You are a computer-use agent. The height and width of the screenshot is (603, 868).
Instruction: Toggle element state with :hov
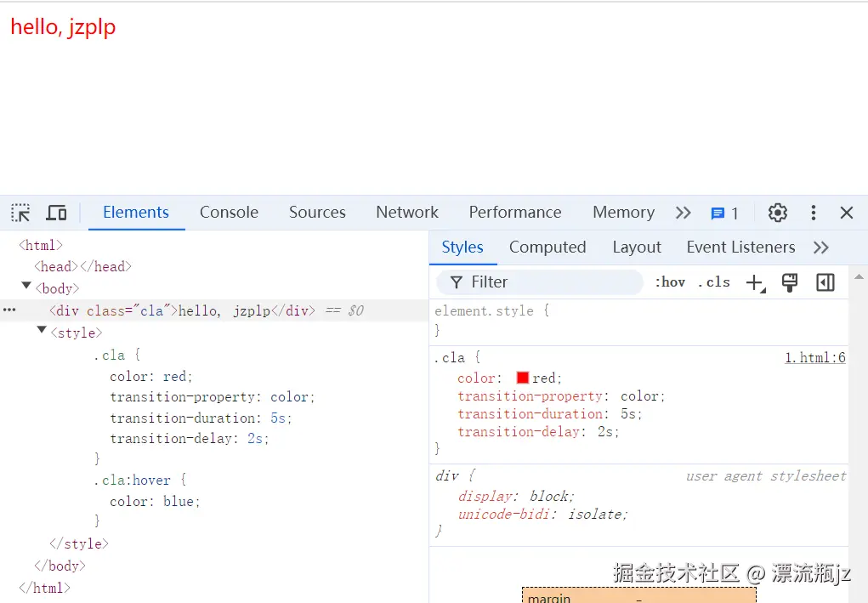670,282
